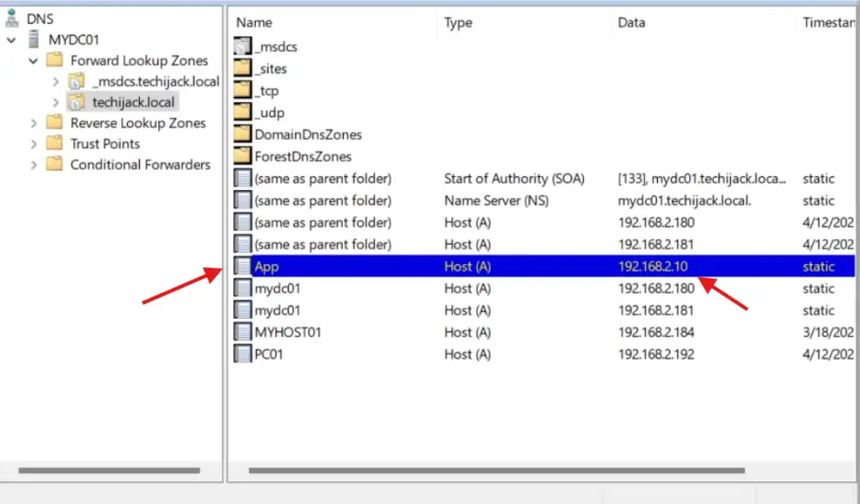The height and width of the screenshot is (504, 860).
Task: Expand the Trust Points node
Action: point(34,144)
